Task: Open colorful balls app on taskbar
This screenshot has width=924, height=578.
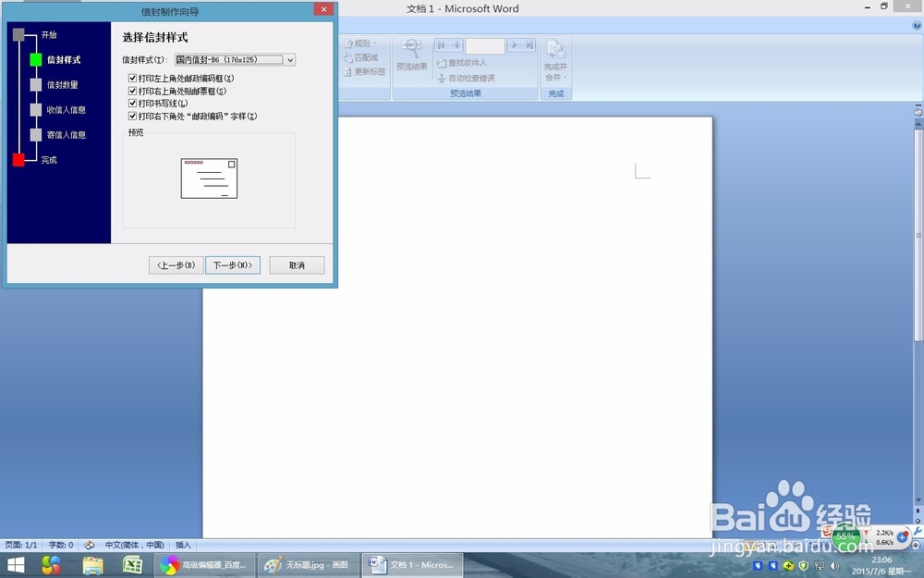Action: coord(51,565)
